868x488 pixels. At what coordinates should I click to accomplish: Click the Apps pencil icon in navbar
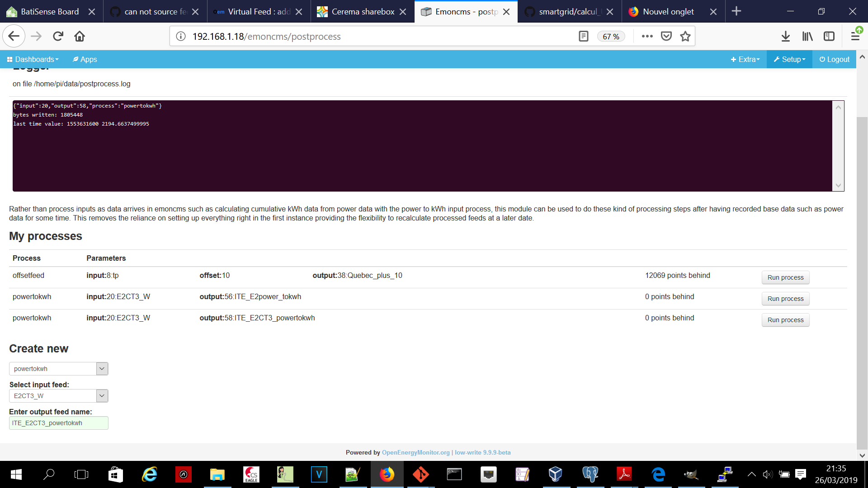coord(75,59)
